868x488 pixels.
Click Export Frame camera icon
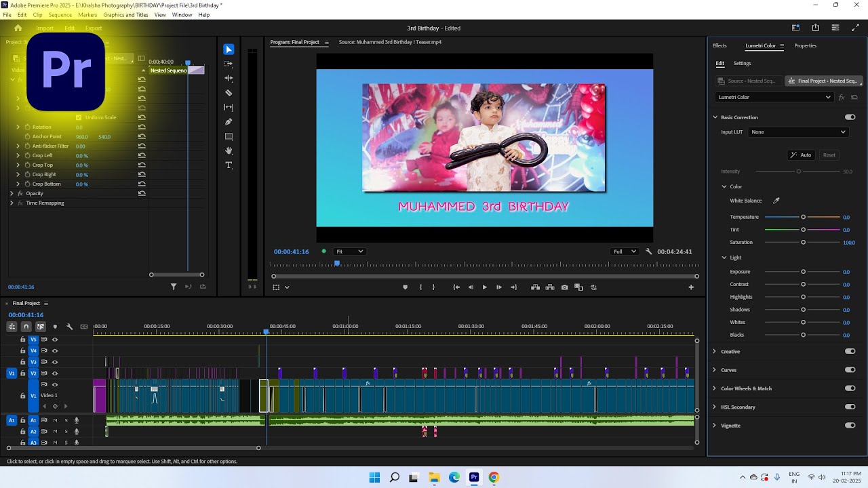pos(564,287)
